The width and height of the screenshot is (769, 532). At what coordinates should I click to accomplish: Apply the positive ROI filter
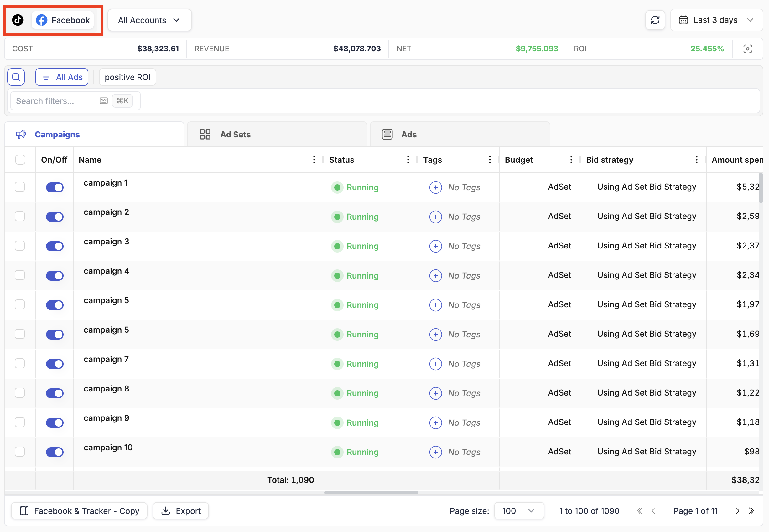(127, 77)
